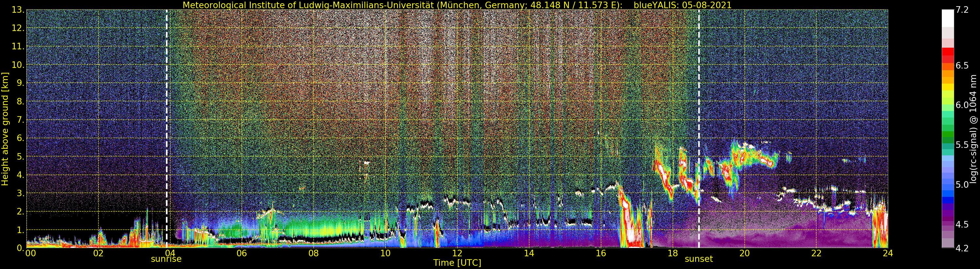This screenshot has width=980, height=269.
Task: Click the 6.5 tick label on colorbar
Action: click(x=962, y=65)
